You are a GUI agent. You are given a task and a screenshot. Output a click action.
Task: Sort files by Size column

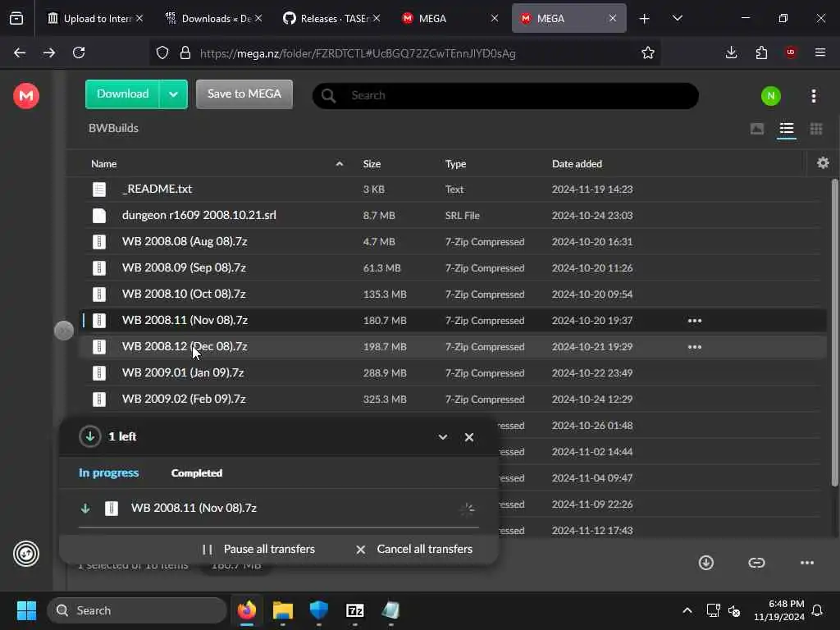372,164
